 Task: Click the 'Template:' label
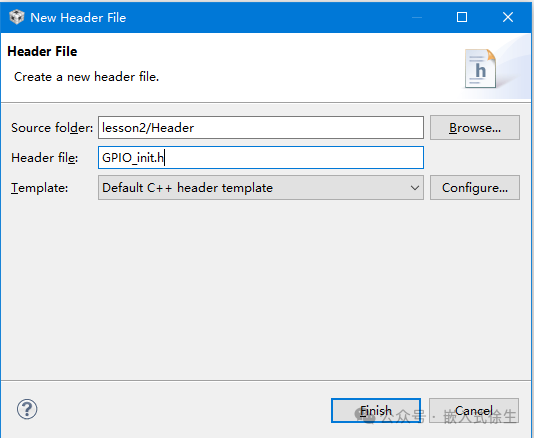(x=40, y=188)
